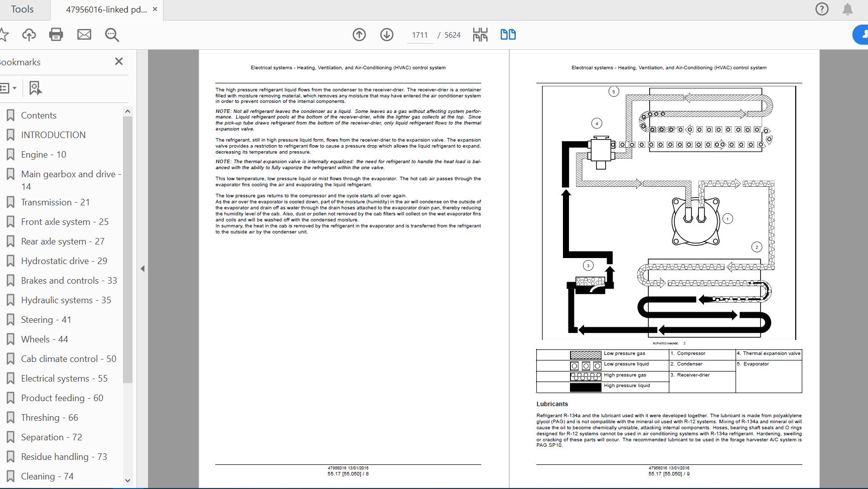This screenshot has width=868, height=489.
Task: Click the upload to cloud icon
Action: (x=29, y=35)
